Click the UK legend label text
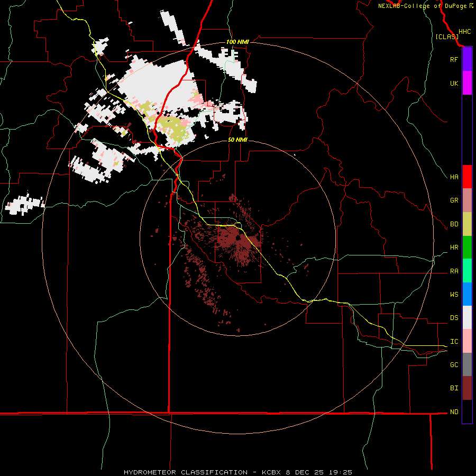Image resolution: width=476 pixels, height=476 pixels. click(x=454, y=83)
